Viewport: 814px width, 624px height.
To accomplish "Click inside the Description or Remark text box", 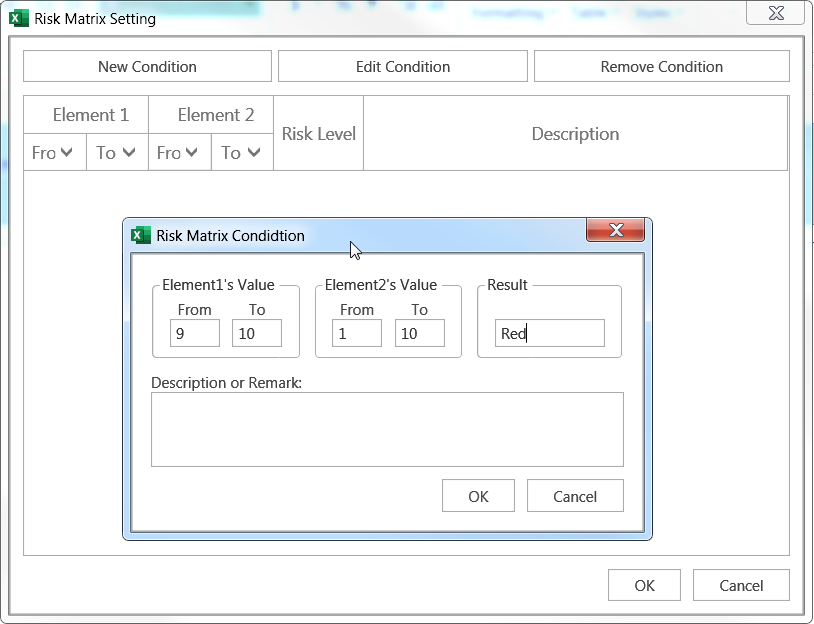I will point(387,429).
